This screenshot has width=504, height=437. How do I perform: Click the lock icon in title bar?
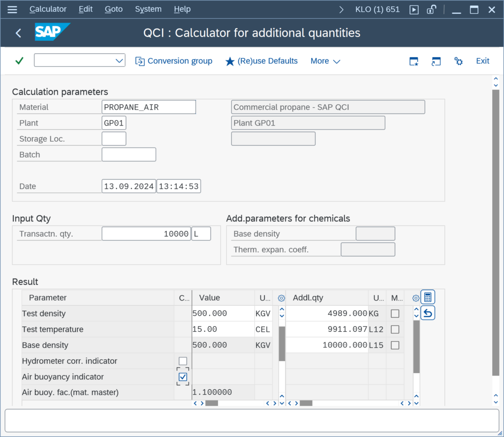pyautogui.click(x=431, y=9)
